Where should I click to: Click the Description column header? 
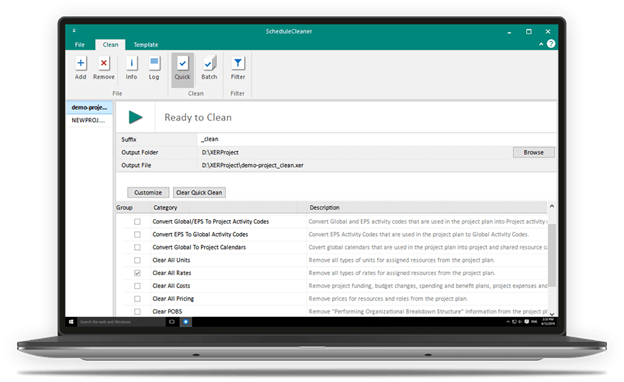pyautogui.click(x=324, y=208)
